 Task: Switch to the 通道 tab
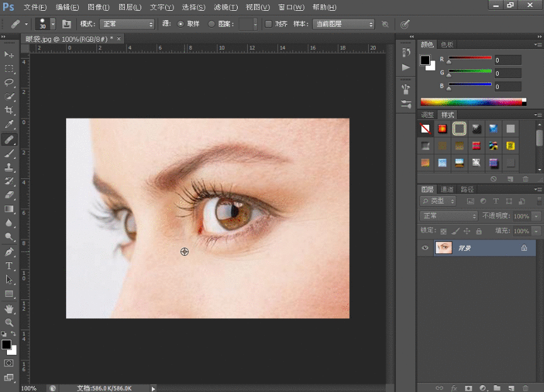click(447, 189)
